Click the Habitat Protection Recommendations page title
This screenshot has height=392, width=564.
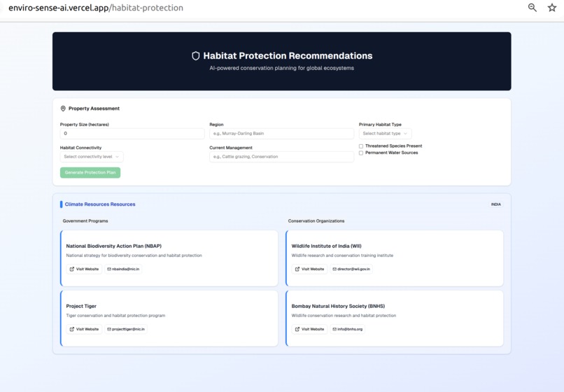click(288, 56)
